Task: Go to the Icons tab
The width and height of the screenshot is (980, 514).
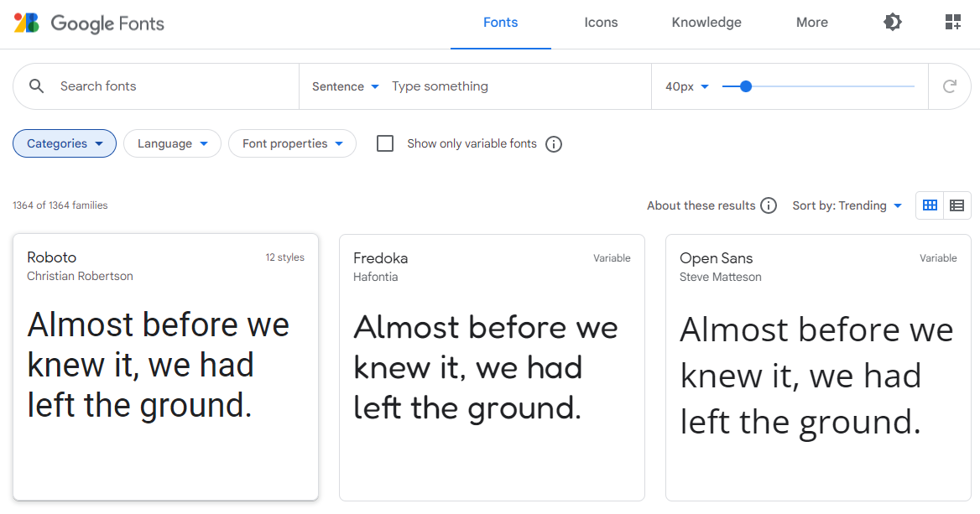Action: coord(601,23)
